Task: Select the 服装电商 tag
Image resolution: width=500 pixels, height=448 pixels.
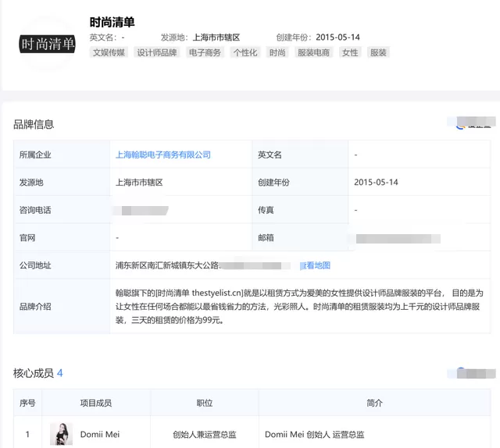Action: click(x=313, y=52)
